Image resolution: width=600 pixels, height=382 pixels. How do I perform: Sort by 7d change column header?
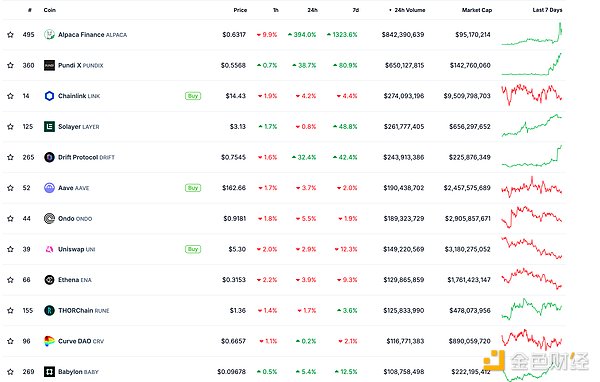(x=356, y=10)
